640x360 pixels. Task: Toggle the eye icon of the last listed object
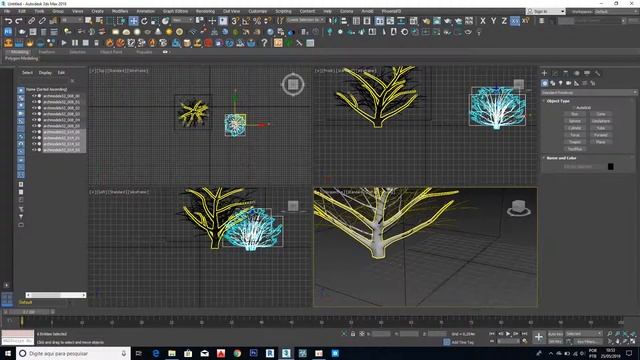click(x=34, y=150)
